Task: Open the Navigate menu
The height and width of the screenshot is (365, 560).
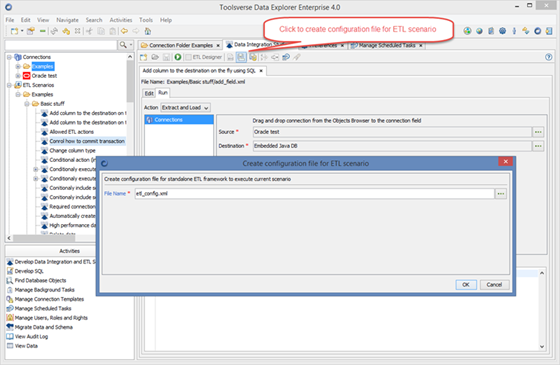Action: tap(67, 20)
